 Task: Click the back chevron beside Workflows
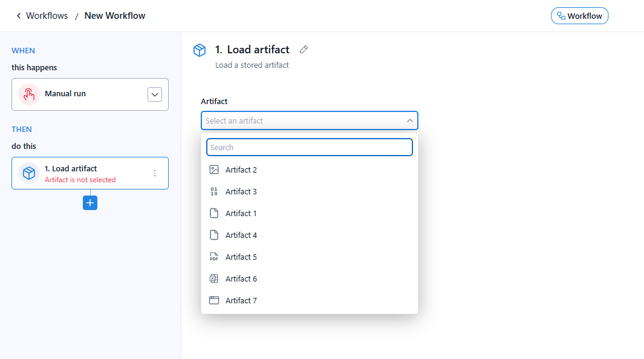pos(19,16)
